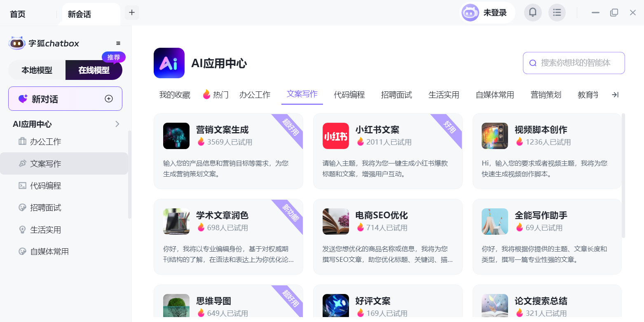Screen dimensions: 644x322
Task: Click the plus circle in 新对话 button
Action: point(109,99)
